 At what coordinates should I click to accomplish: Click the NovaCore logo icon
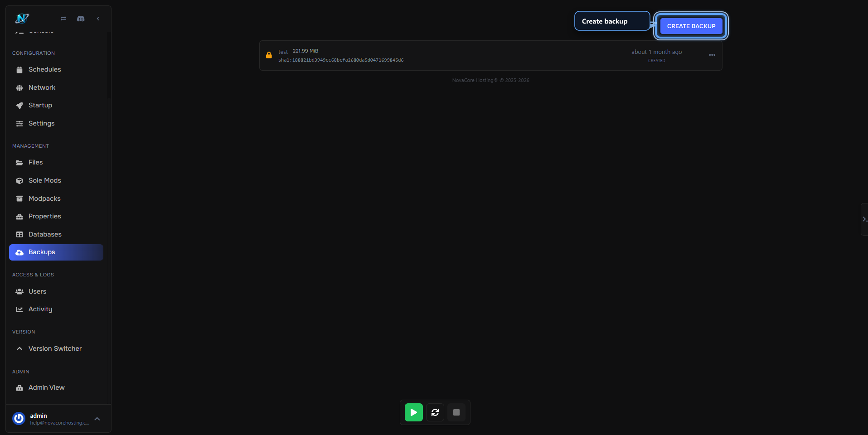tap(22, 19)
